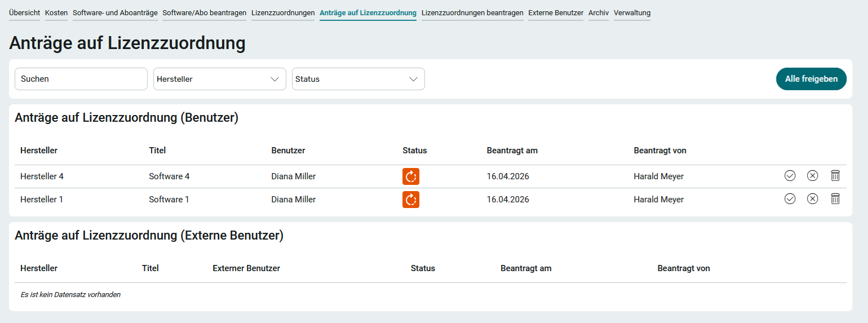Go to Lizenzzuordnungen beantragen tab
The image size is (868, 323).
pos(472,13)
